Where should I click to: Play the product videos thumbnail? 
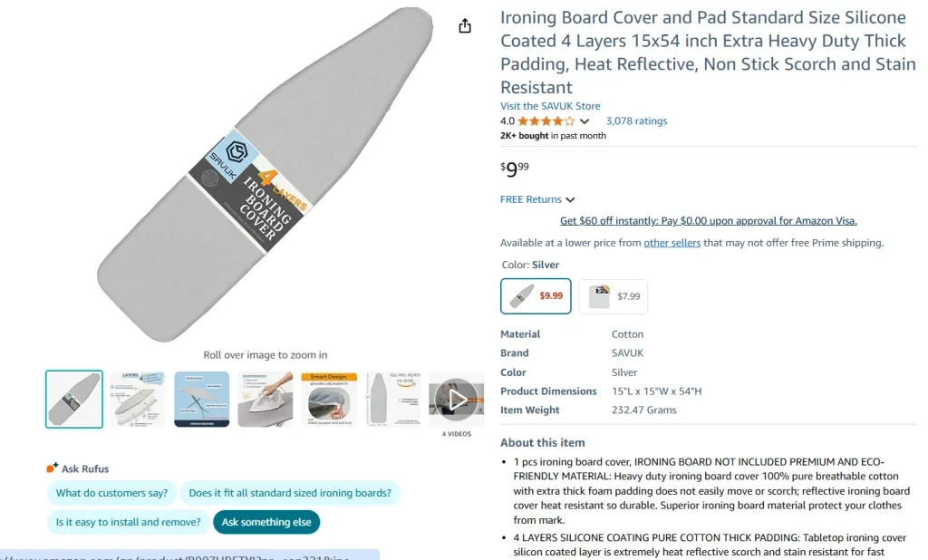(x=457, y=399)
